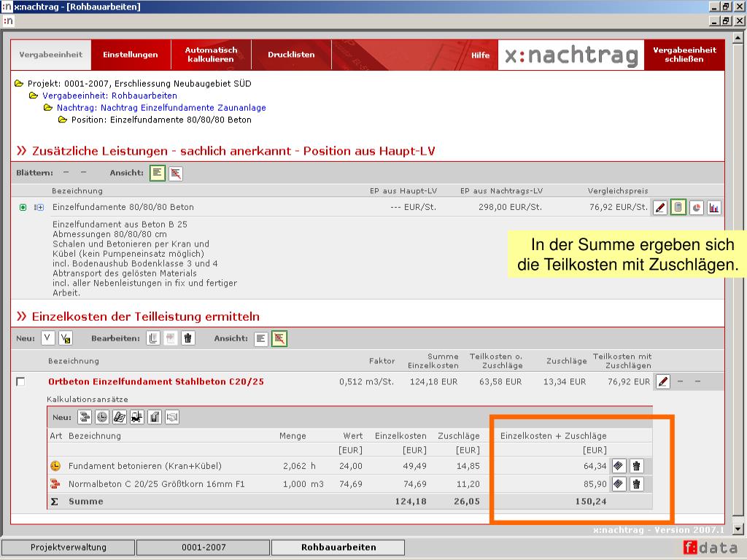Click the application icon in the title bar
The width and height of the screenshot is (747, 560).
pos(7,7)
